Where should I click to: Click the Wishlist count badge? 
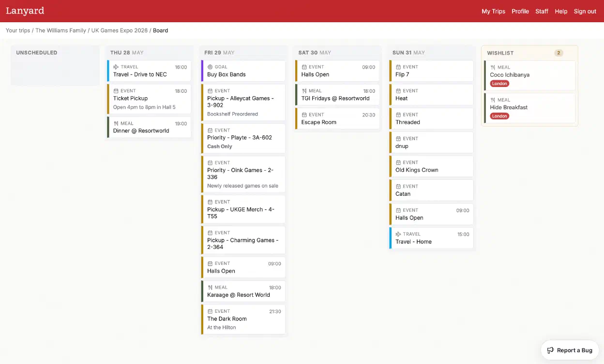point(559,53)
